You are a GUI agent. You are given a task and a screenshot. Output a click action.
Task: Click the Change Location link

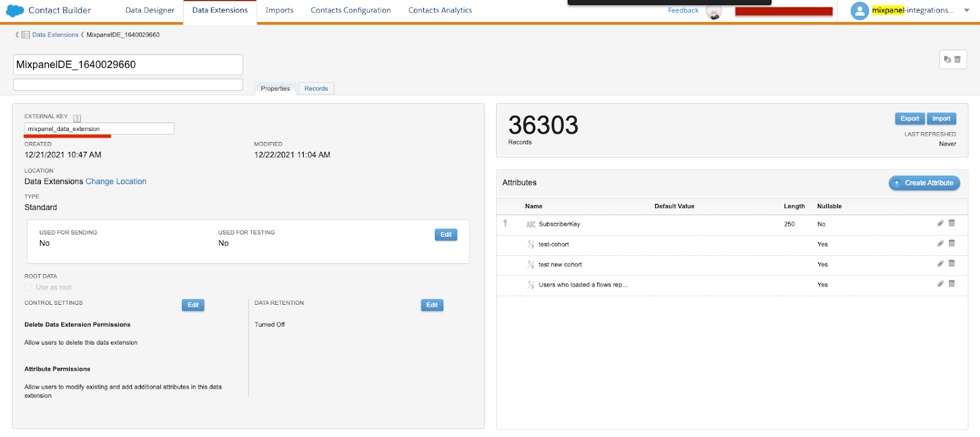point(116,182)
